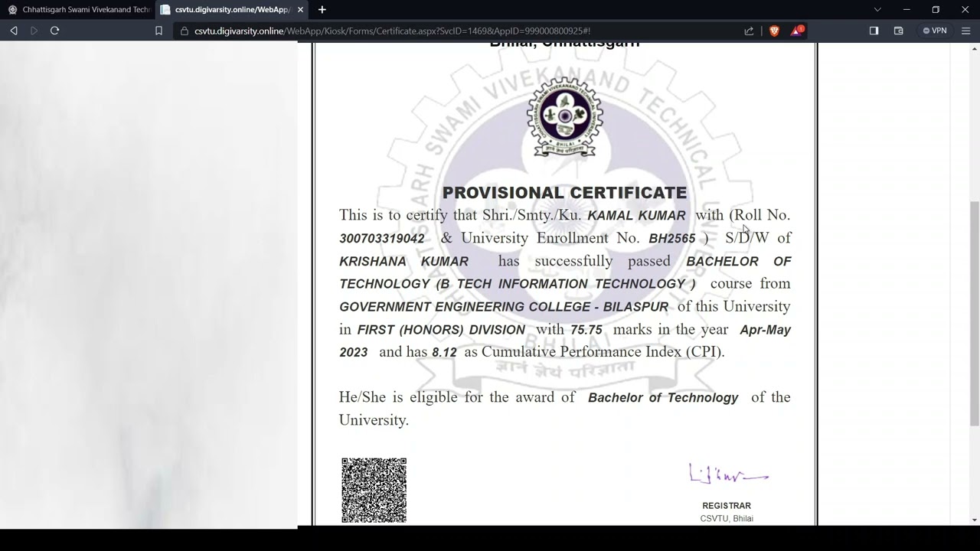
Task: Expand the tab search dropdown
Action: 877,10
